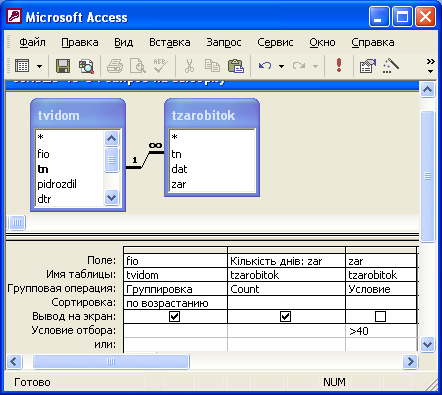Open the Правка menu
The image size is (442, 395).
[80, 42]
